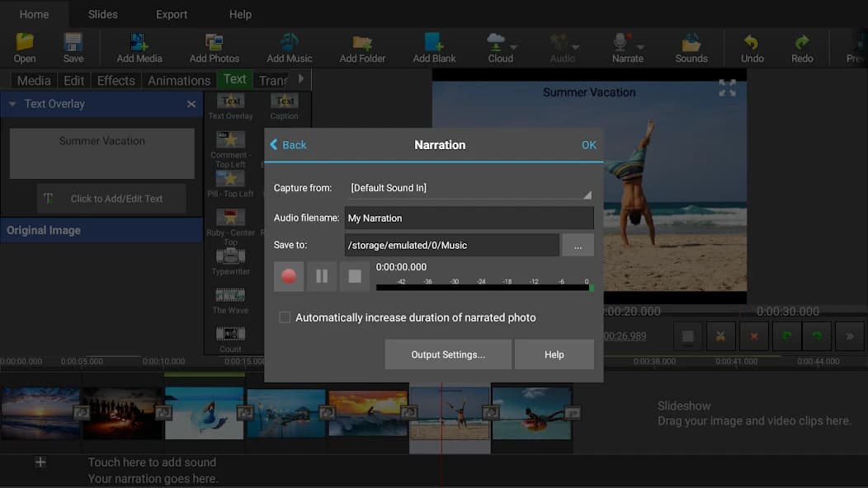Enable automatically increase duration of narrated photo
The image size is (868, 488).
[x=285, y=317]
